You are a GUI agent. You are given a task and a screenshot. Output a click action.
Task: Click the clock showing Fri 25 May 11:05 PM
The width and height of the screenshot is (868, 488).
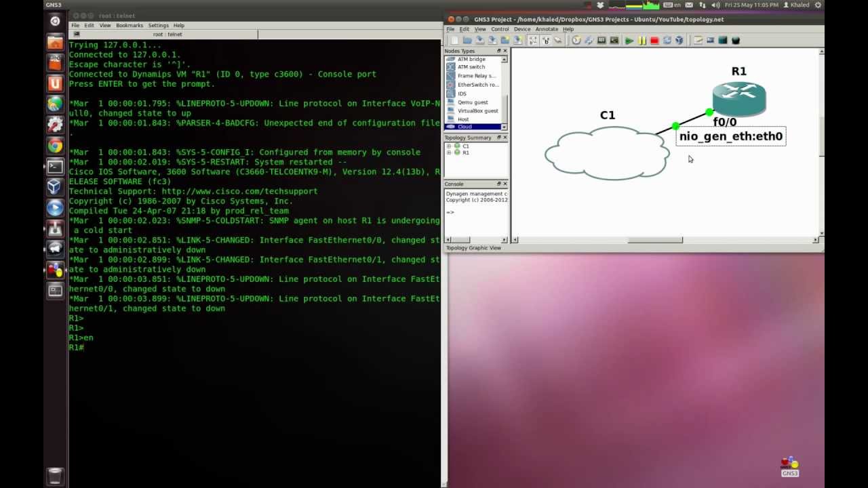pyautogui.click(x=750, y=5)
